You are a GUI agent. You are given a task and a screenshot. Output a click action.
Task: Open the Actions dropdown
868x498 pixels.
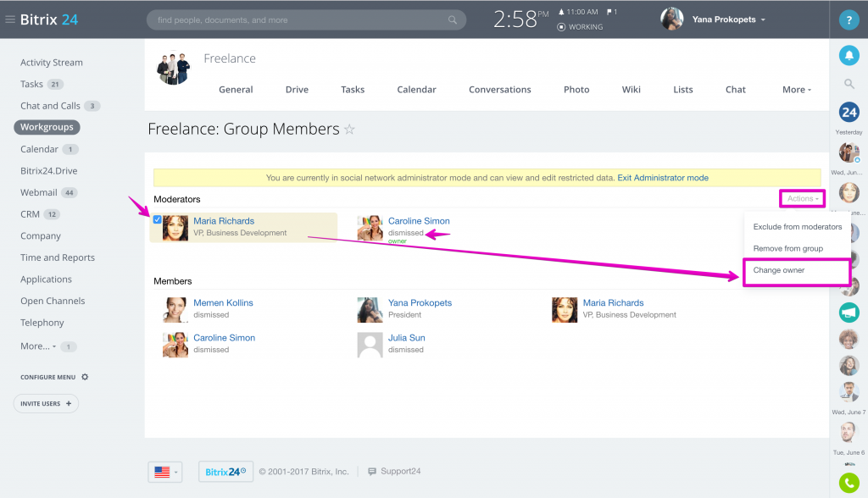(x=802, y=199)
